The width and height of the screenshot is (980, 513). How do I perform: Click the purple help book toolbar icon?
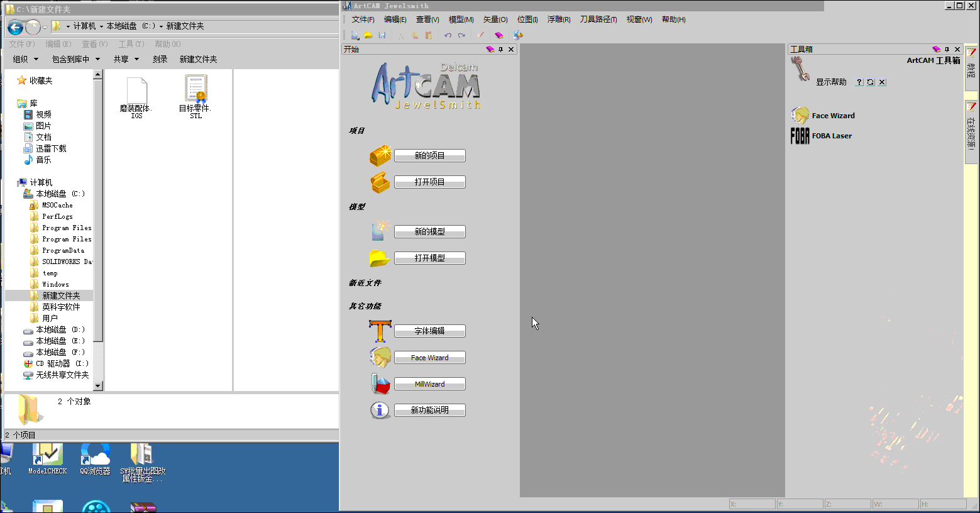click(x=499, y=35)
